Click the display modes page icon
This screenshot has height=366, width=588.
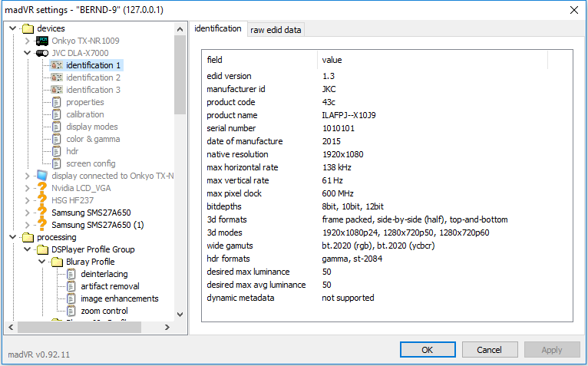[x=57, y=127]
